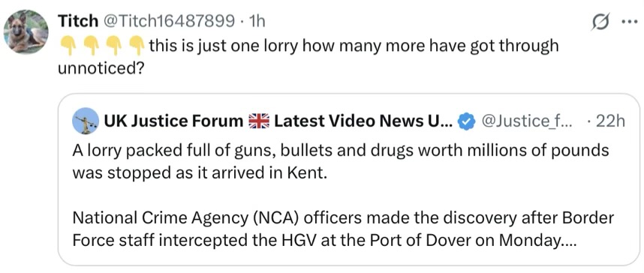Click the 'Latest Video News U...' name text
This screenshot has height=273, width=644.
coord(363,121)
